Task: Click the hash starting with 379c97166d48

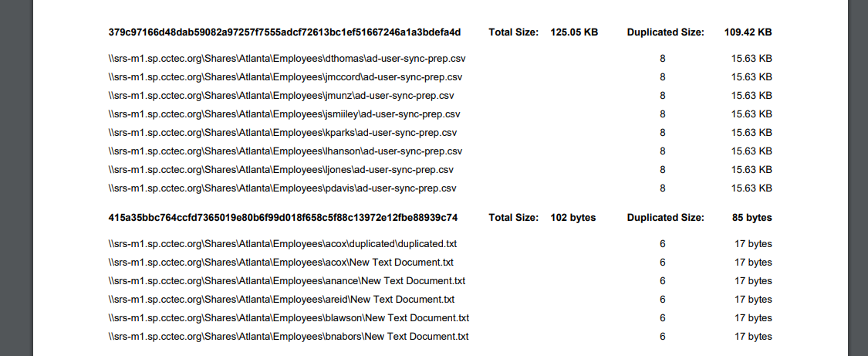Action: tap(284, 32)
